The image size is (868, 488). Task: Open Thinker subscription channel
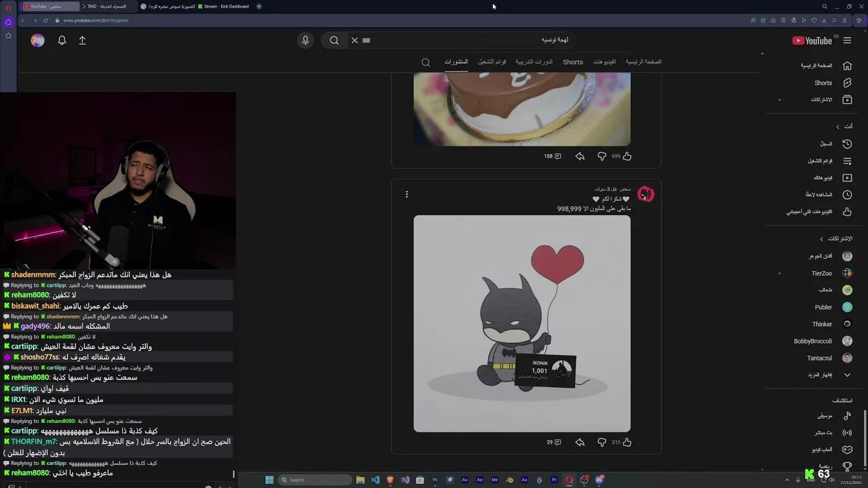coord(832,324)
